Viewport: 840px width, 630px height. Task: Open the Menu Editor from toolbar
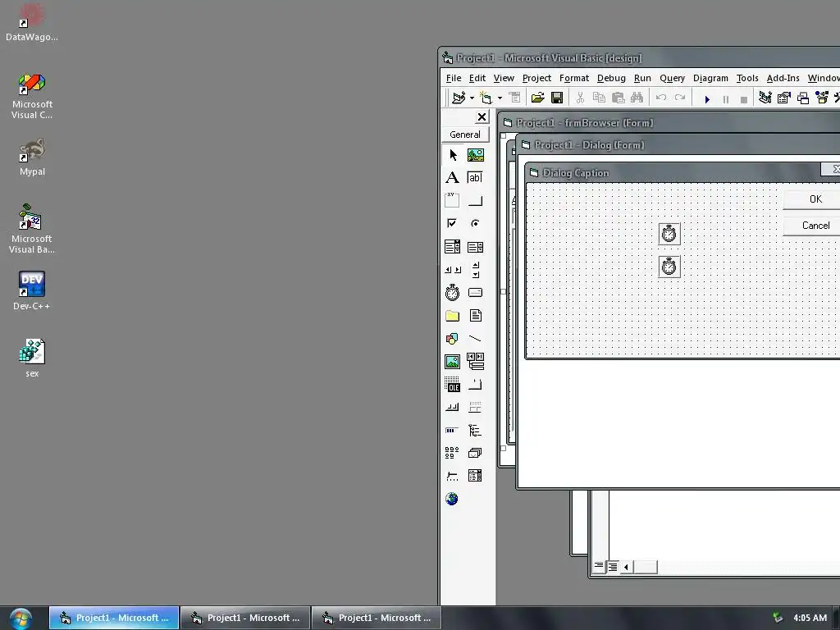515,98
